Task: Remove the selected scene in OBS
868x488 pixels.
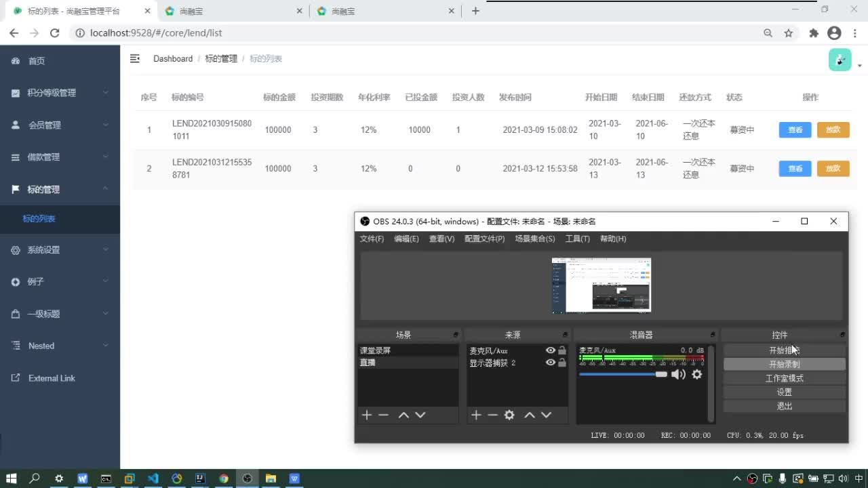Action: pos(383,415)
